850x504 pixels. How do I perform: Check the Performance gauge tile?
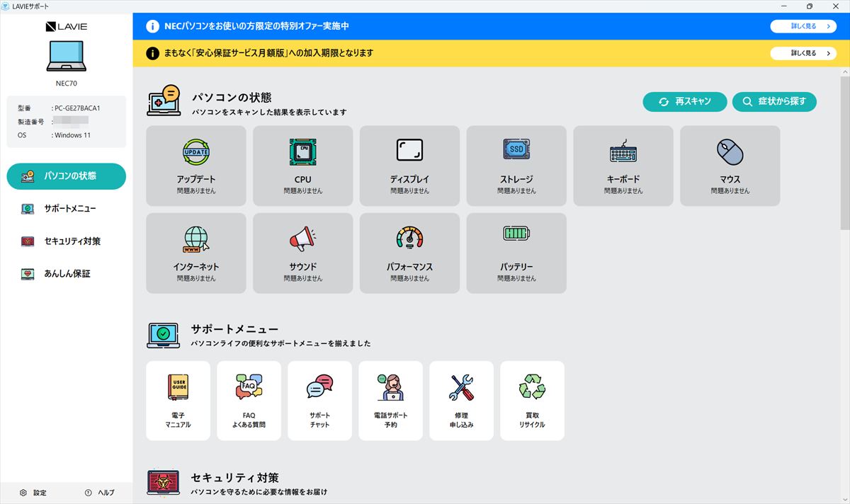click(409, 253)
